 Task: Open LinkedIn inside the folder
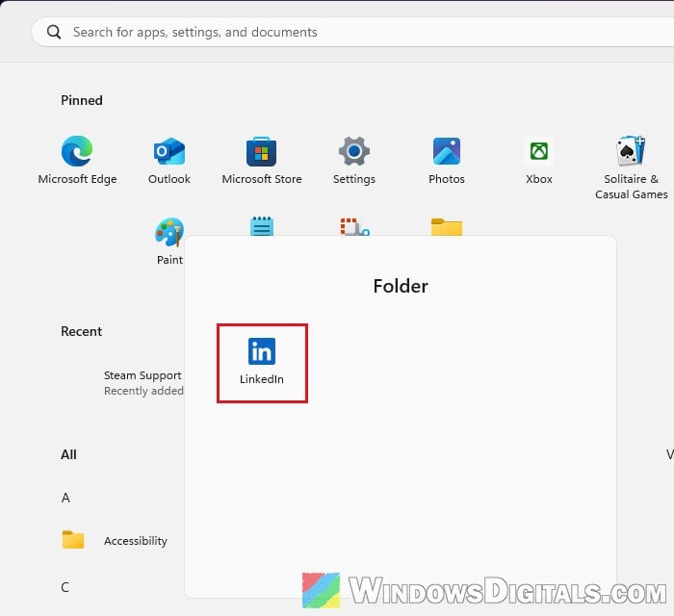coord(262,362)
